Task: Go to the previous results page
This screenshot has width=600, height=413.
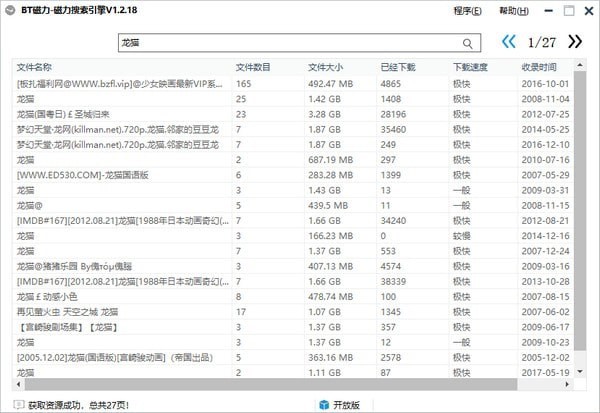Action: (509, 42)
